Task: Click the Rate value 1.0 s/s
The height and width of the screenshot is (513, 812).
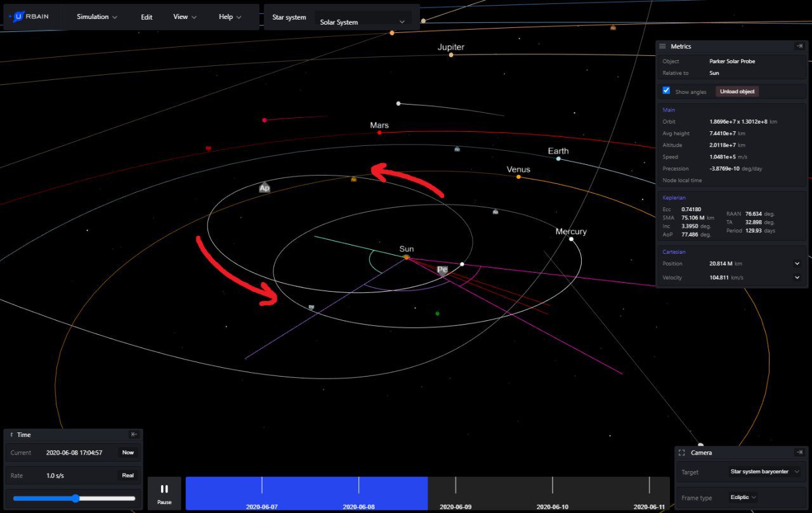Action: 55,476
